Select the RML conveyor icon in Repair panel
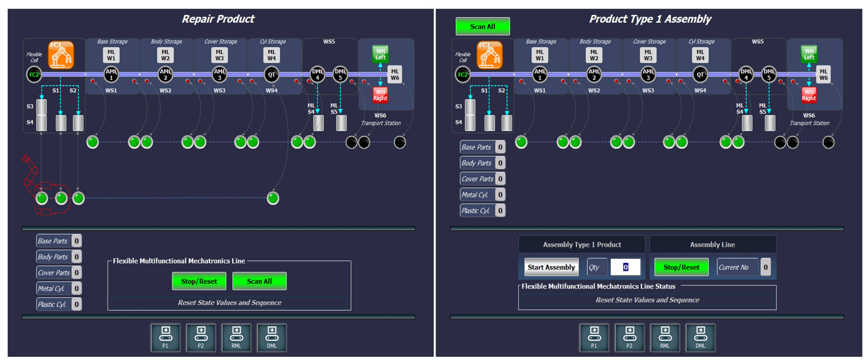This screenshot has width=868, height=364. (x=236, y=337)
